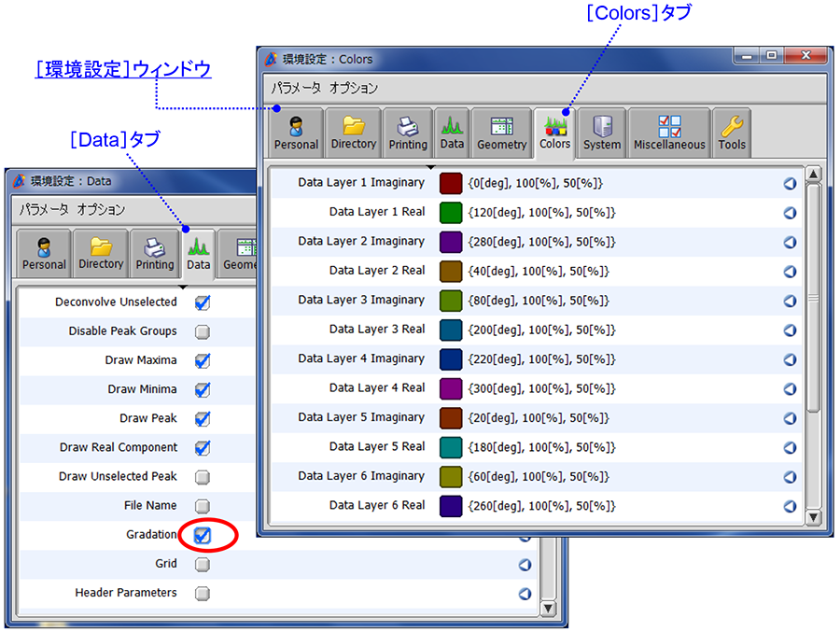Click reset icon for Data Layer 1 Imaginary
The image size is (840, 632).
tap(790, 183)
